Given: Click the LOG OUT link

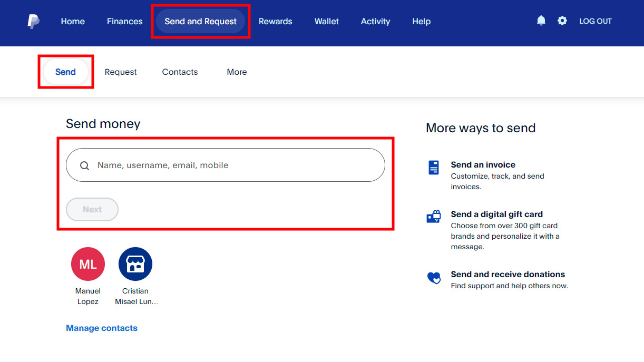Looking at the screenshot, I should click(x=596, y=22).
